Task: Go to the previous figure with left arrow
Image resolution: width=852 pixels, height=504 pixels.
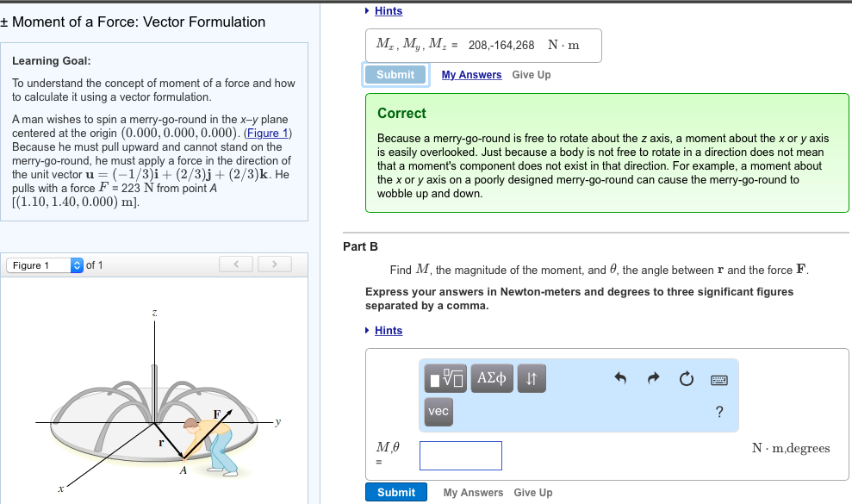Action: point(235,264)
